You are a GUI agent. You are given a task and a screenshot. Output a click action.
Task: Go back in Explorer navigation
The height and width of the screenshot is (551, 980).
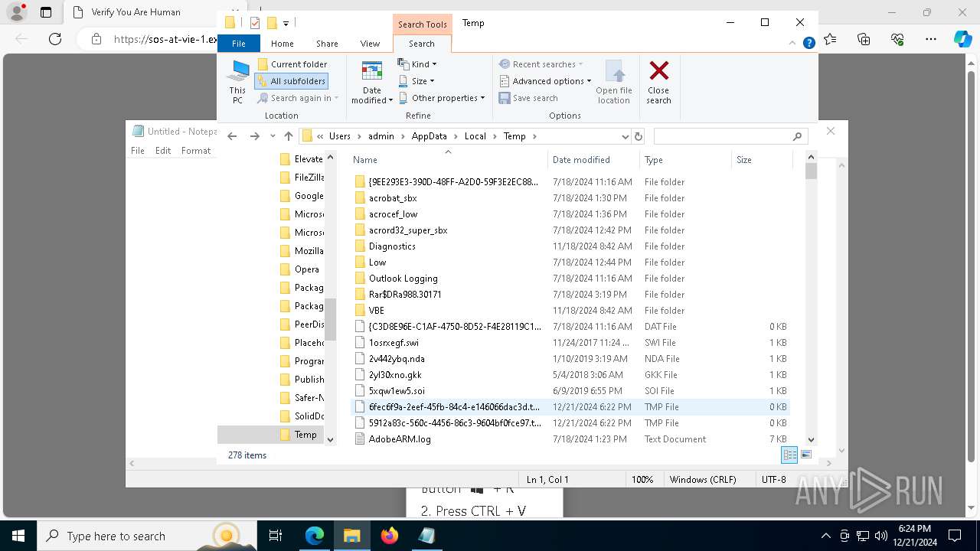tap(232, 136)
